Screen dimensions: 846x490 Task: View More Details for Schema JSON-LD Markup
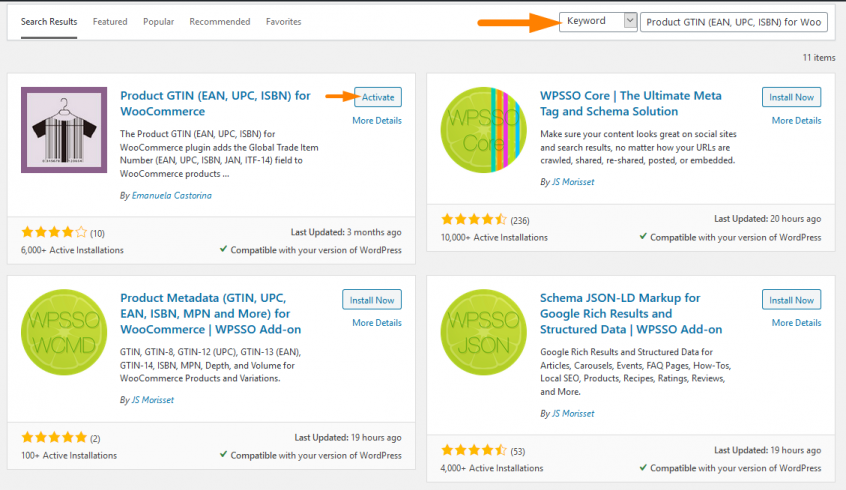tap(796, 323)
